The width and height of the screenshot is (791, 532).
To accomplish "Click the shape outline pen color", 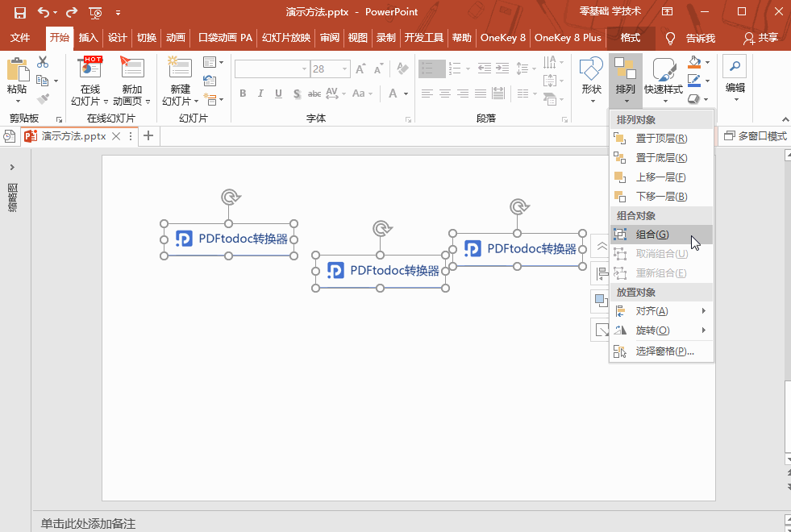I will click(695, 80).
